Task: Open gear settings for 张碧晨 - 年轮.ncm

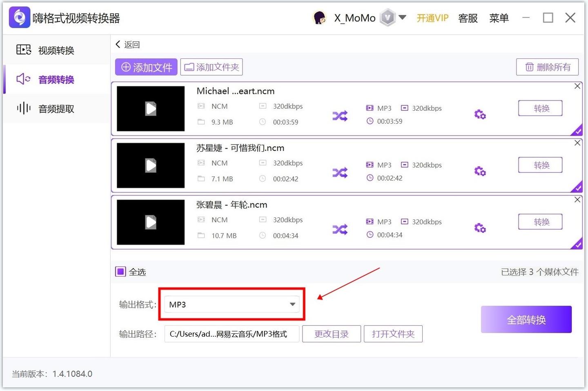Action: [x=480, y=228]
